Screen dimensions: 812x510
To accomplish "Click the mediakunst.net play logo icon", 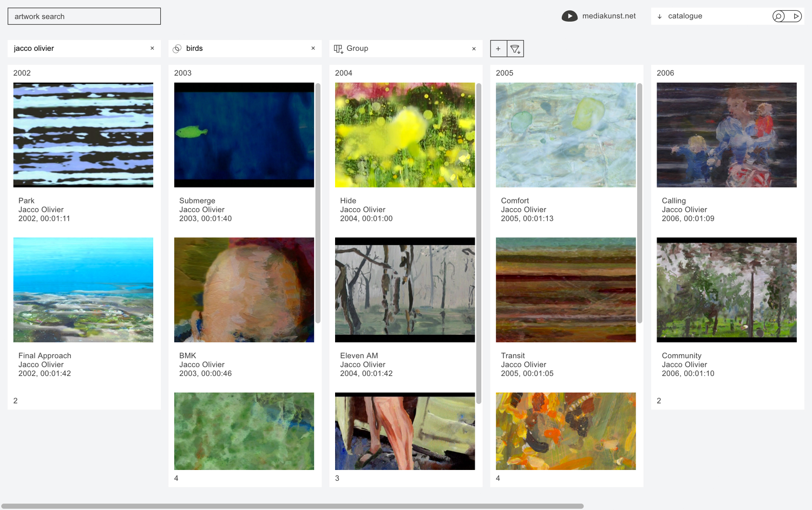I will click(569, 16).
